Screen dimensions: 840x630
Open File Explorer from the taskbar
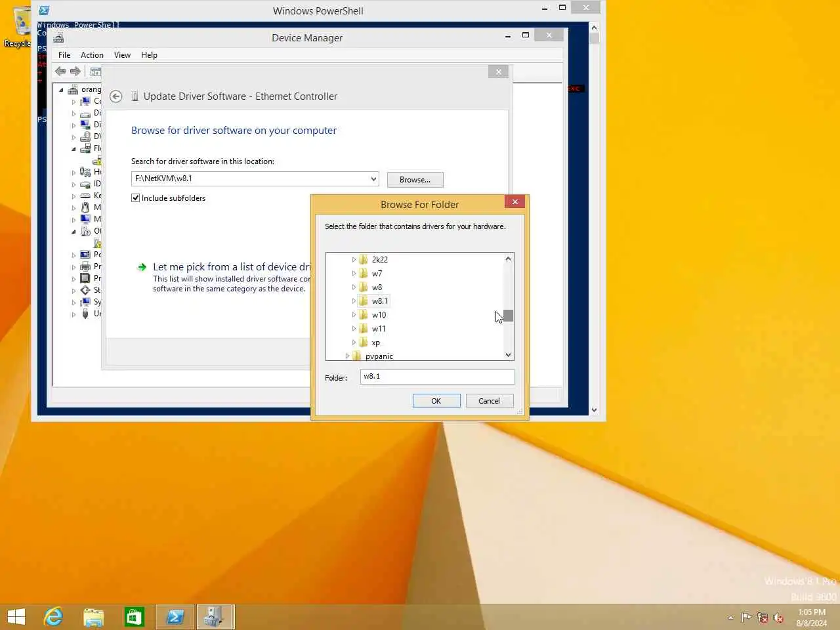(x=94, y=617)
